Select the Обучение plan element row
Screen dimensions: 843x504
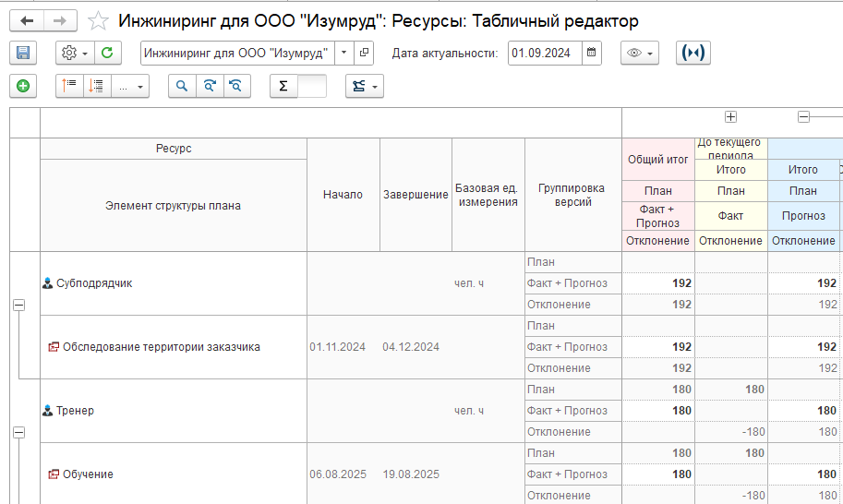[88, 474]
